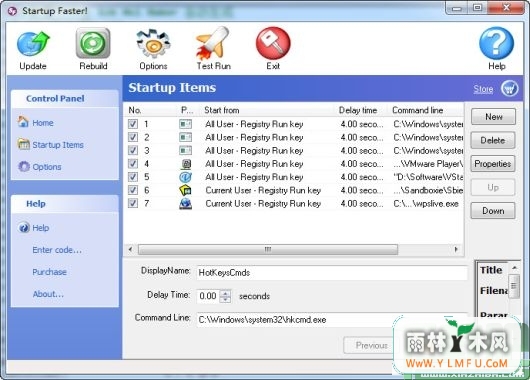Uncheck startup item 2 checkbox
The width and height of the screenshot is (530, 380).
point(133,137)
